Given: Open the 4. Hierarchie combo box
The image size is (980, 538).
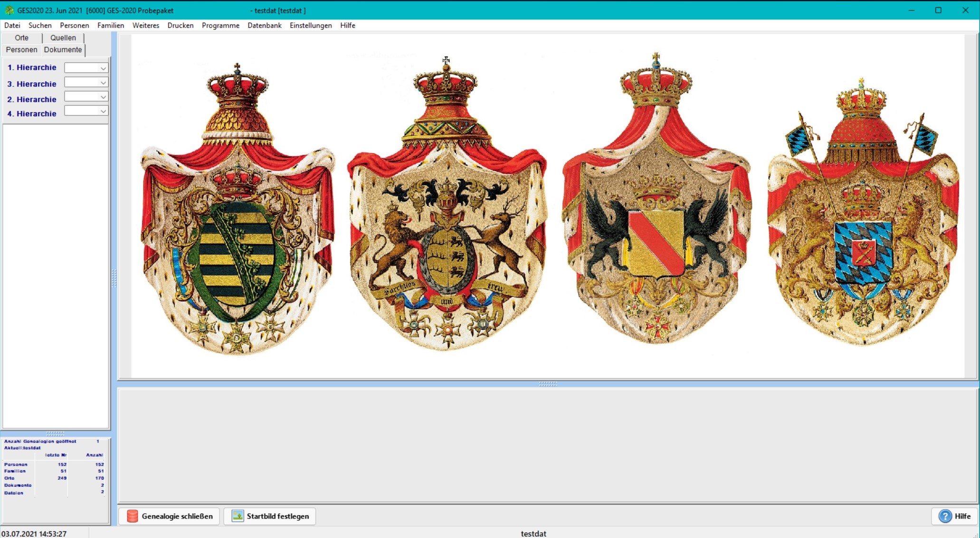Looking at the screenshot, I should coord(103,112).
